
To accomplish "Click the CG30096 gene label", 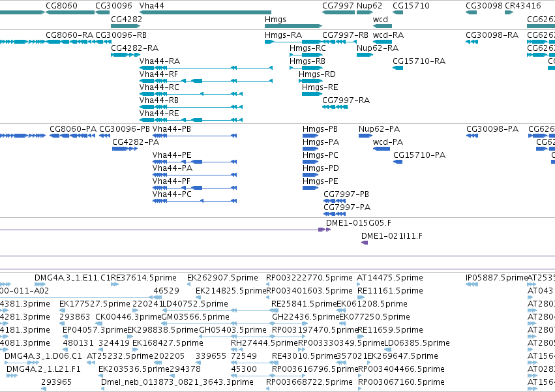I will pyautogui.click(x=113, y=6).
